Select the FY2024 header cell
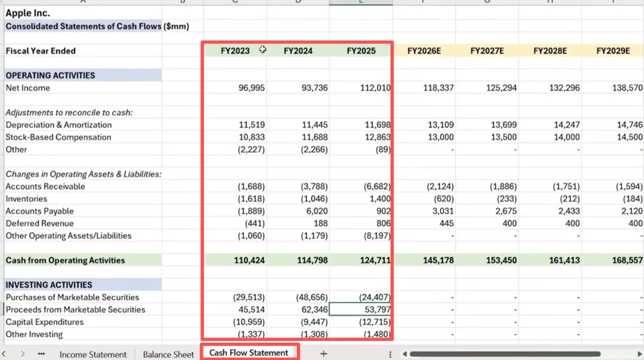644x360 pixels. pyautogui.click(x=298, y=51)
